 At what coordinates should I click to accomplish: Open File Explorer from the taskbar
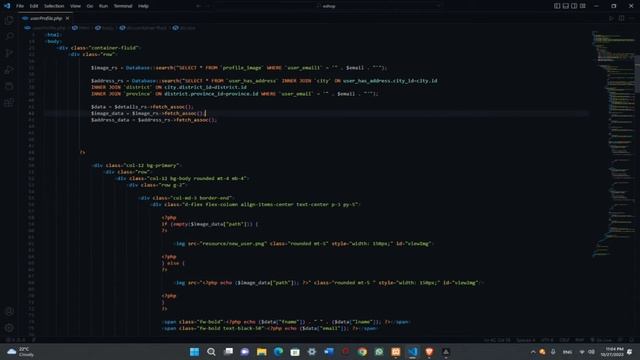(x=261, y=352)
